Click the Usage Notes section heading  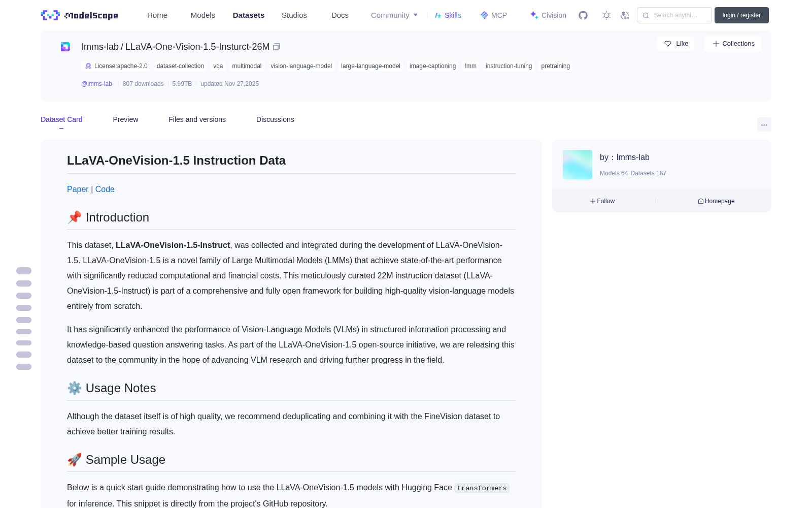point(112,388)
